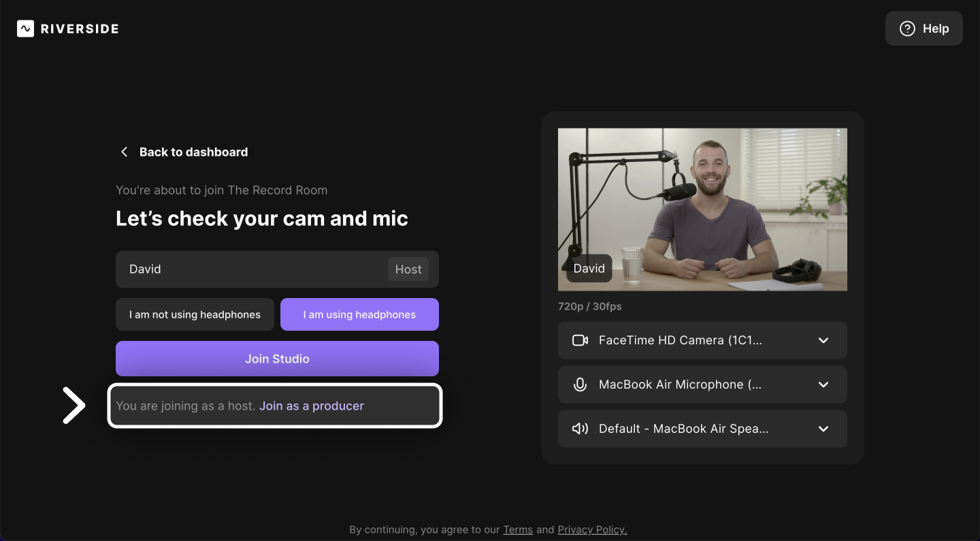Click the Host badge in name field
Screen dimensions: 980x541
click(x=408, y=269)
